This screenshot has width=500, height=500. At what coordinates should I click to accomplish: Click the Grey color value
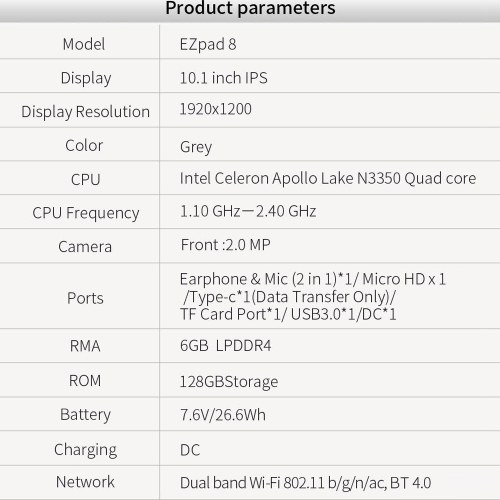196,147
